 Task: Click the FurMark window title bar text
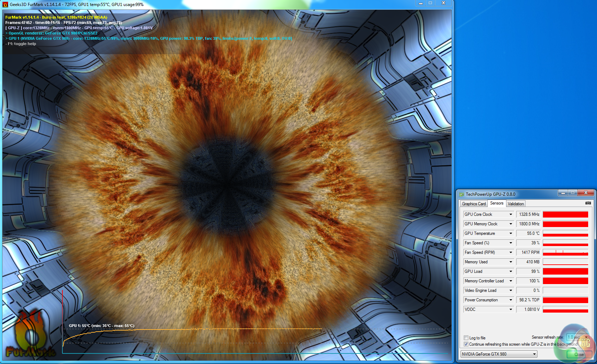[77, 5]
